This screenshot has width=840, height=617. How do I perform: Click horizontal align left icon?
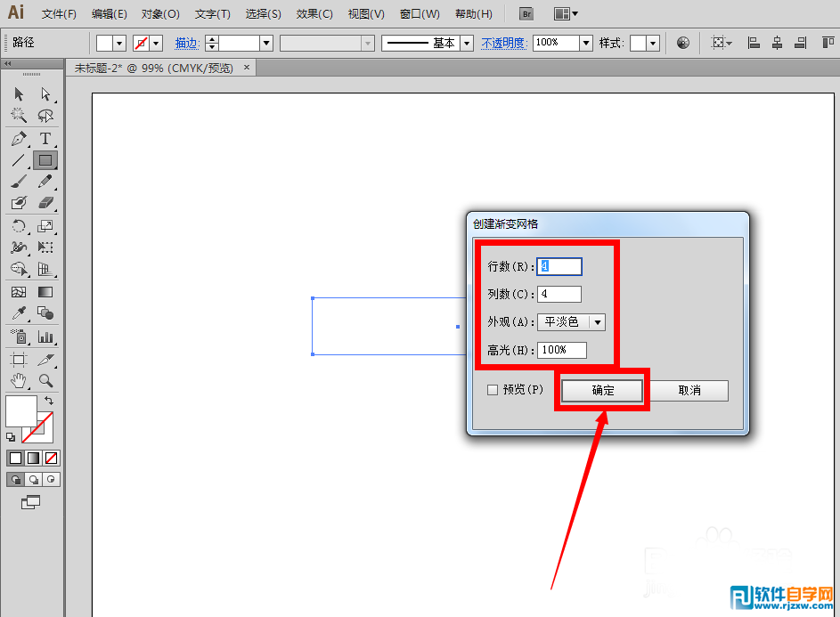point(754,43)
